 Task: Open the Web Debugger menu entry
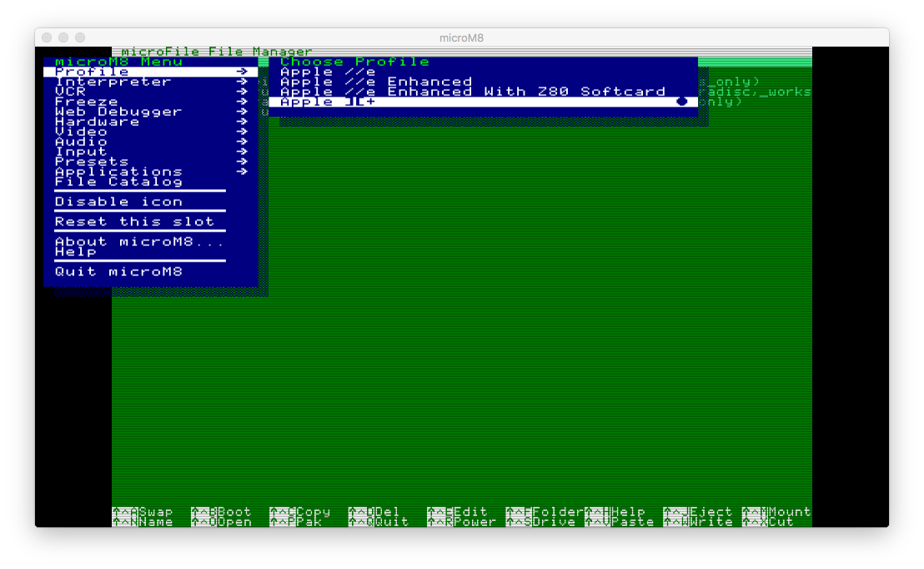[118, 112]
